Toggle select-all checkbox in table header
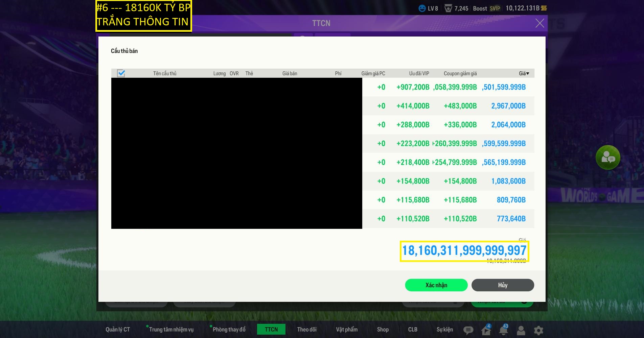 tap(121, 73)
